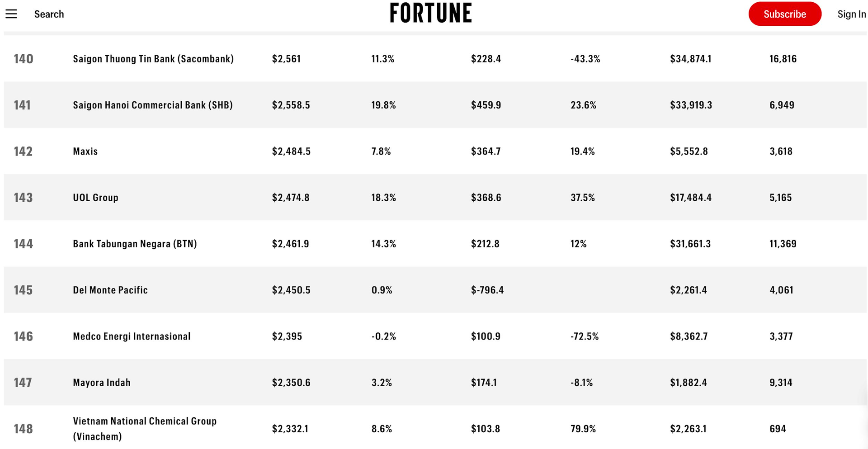The image size is (868, 449).
Task: Open the Mayora Indah company entry
Action: pyautogui.click(x=102, y=383)
